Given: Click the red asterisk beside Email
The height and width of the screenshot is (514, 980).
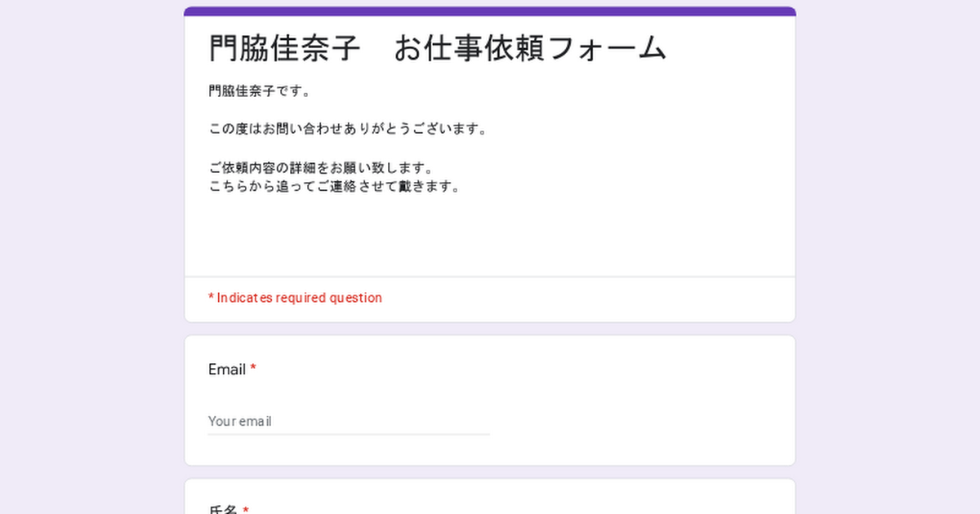Looking at the screenshot, I should [x=253, y=370].
